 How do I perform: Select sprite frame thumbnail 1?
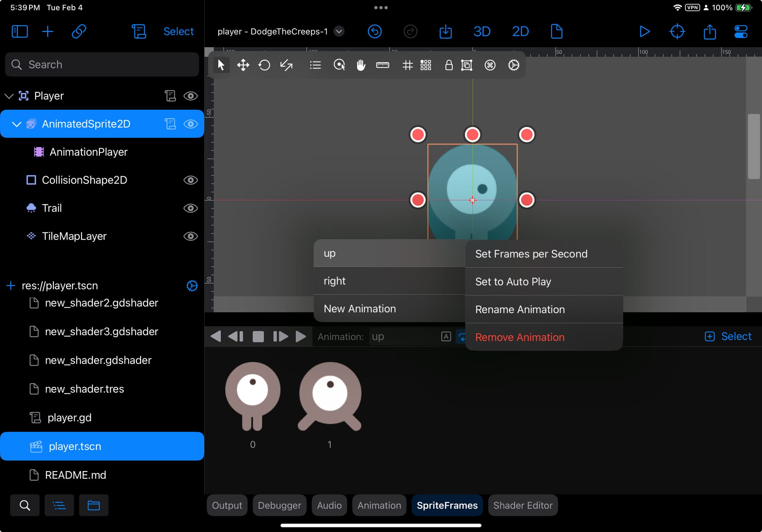pos(330,396)
